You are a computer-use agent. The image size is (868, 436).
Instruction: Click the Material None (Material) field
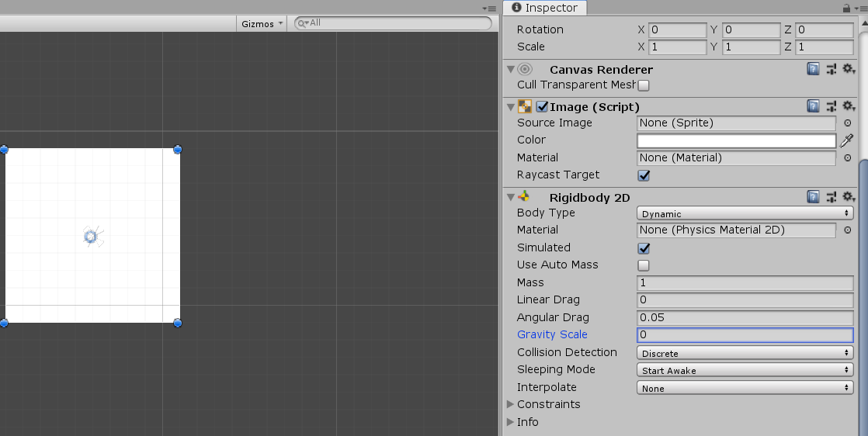tap(736, 158)
